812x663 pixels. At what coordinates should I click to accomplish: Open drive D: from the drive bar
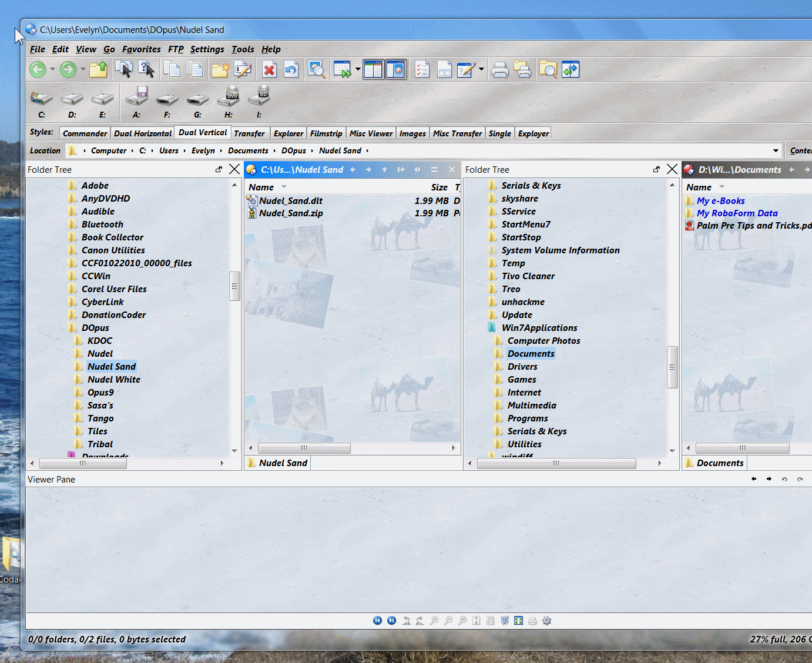coord(72,102)
